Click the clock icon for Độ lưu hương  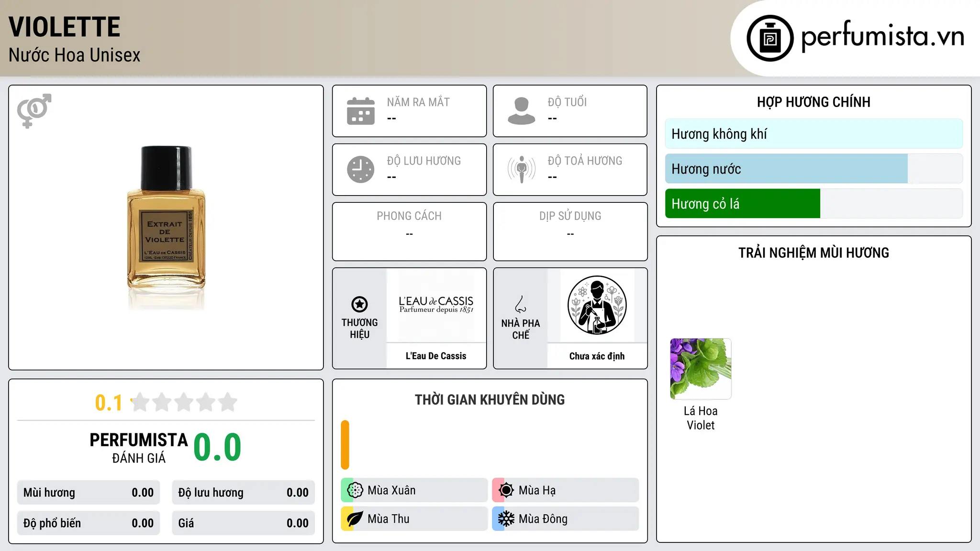[361, 169]
